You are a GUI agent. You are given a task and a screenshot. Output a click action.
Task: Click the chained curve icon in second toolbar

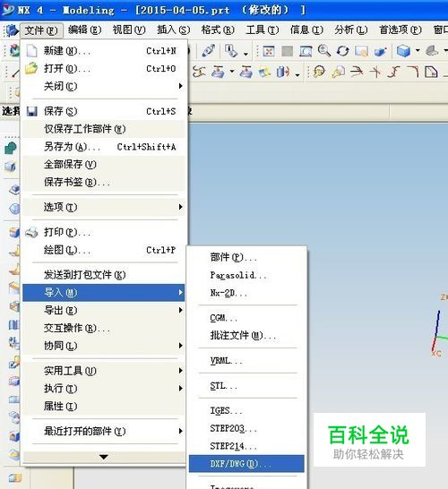(x=199, y=72)
